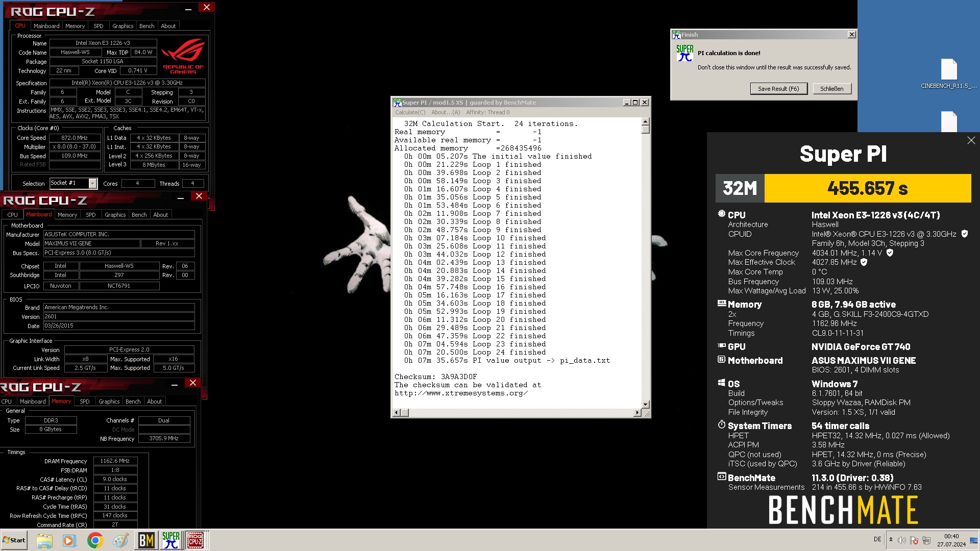Click Max Core Frequency verified shield icon
This screenshot has width=980, height=551.
[890, 253]
